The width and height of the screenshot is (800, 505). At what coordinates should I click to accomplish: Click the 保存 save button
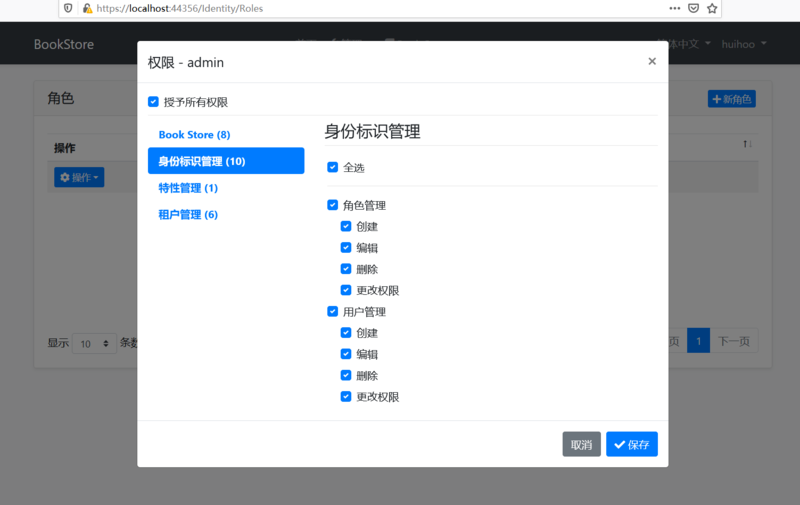coord(631,444)
